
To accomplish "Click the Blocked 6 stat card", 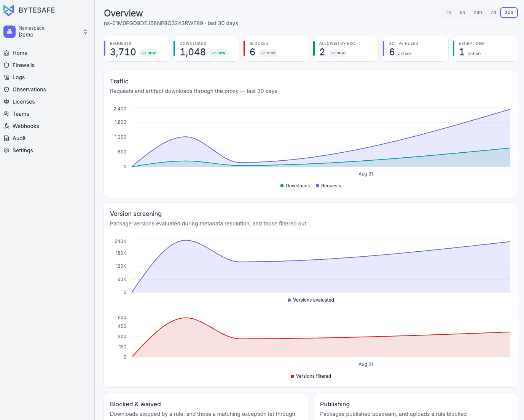I will coord(276,49).
